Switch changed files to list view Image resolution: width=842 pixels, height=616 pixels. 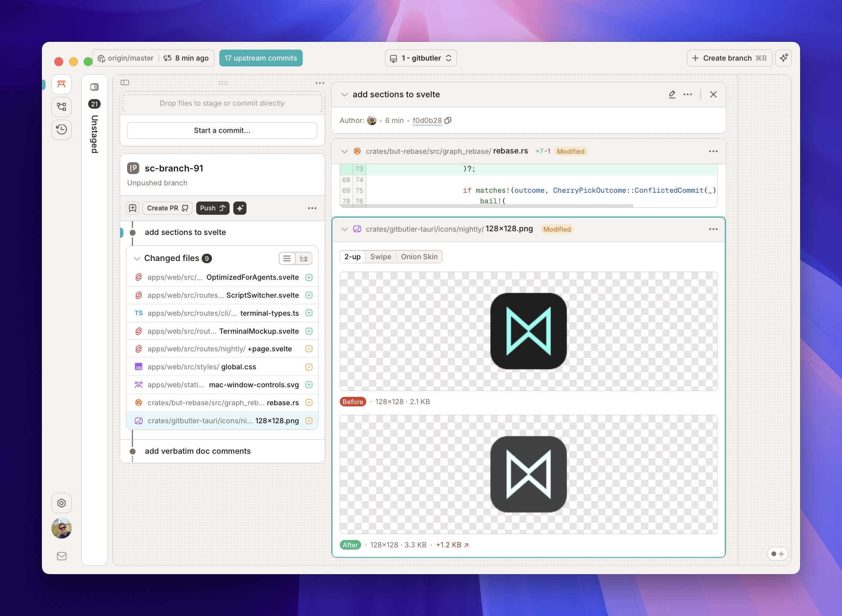click(287, 258)
